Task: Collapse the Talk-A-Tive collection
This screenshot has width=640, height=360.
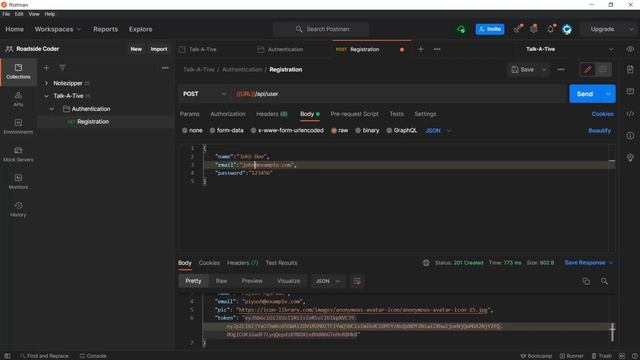Action: [x=46, y=96]
